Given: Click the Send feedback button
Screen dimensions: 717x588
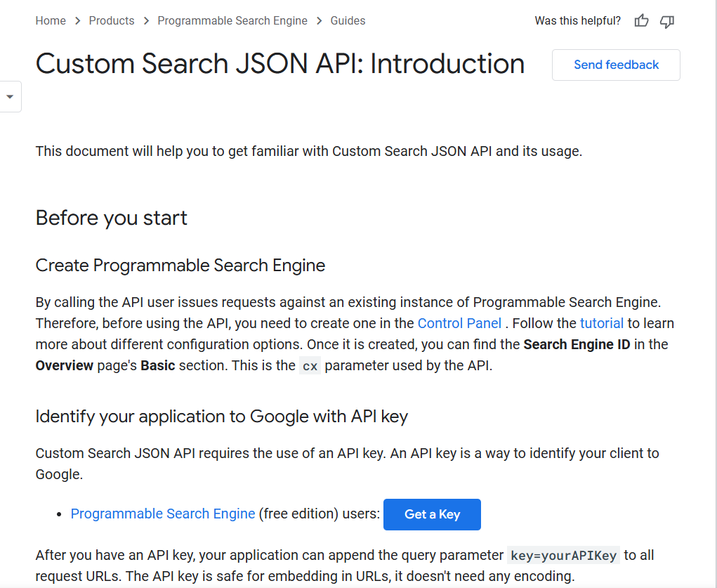Looking at the screenshot, I should click(616, 65).
